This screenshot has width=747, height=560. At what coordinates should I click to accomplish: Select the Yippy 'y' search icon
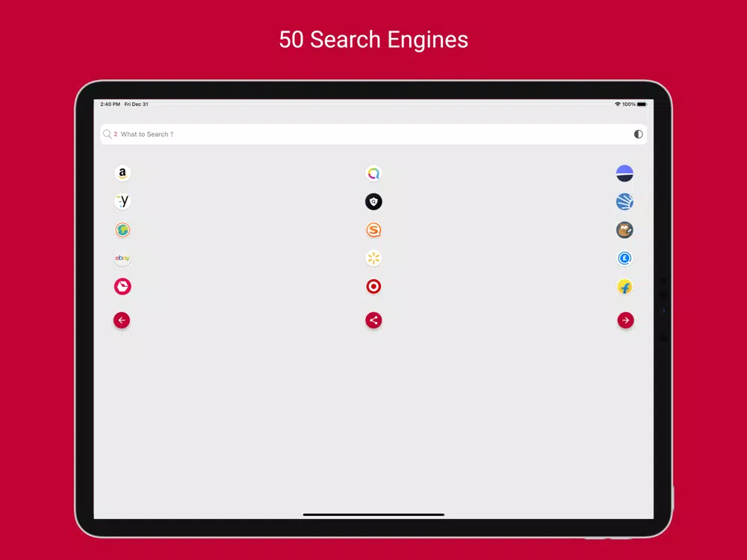[x=123, y=202]
